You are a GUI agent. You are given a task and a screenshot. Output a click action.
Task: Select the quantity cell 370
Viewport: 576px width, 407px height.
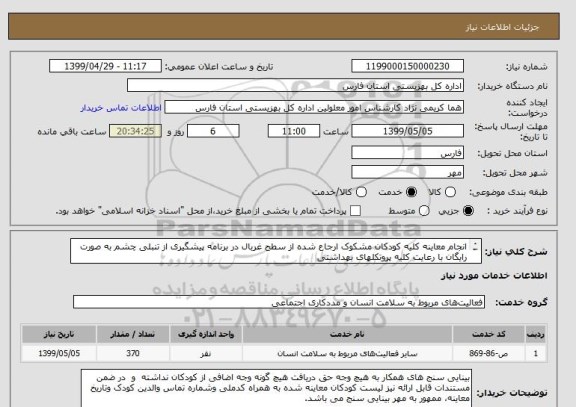[133, 353]
